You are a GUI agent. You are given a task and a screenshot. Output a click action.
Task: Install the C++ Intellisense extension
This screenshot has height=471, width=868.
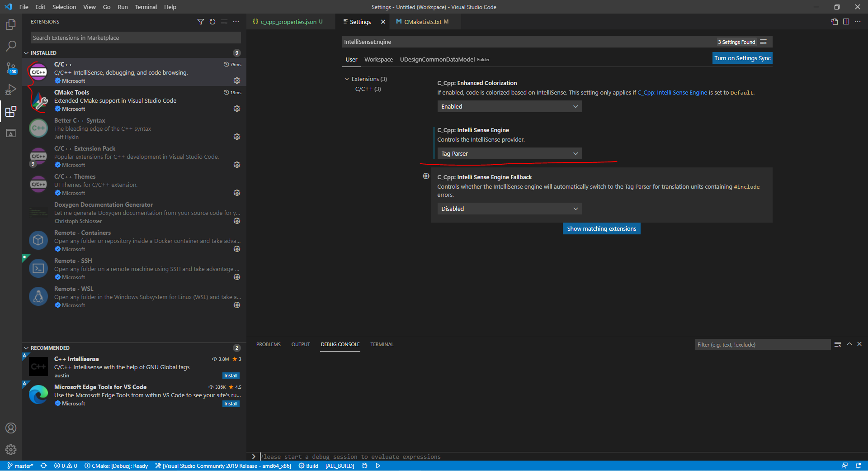coord(231,376)
